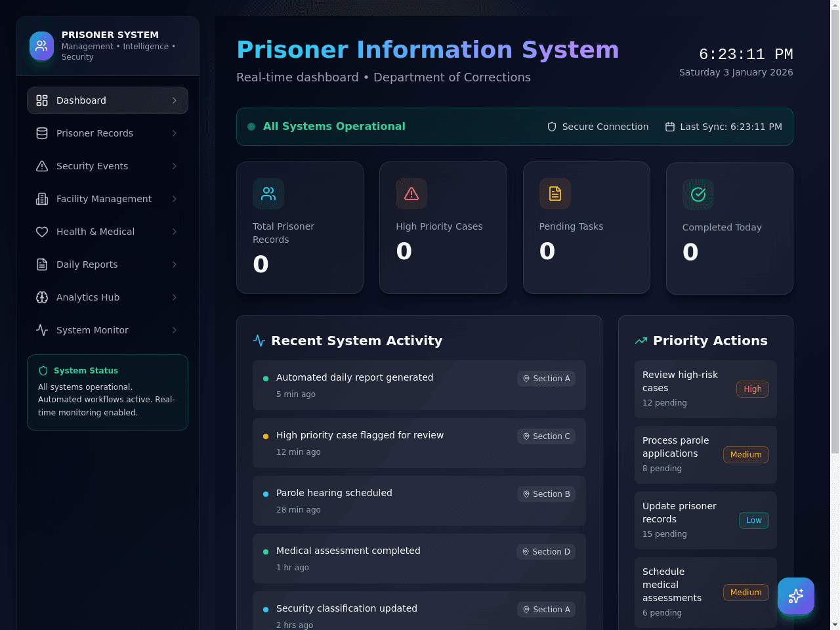This screenshot has width=840, height=630.
Task: Click the Last Sync calendar icon
Action: 670,127
